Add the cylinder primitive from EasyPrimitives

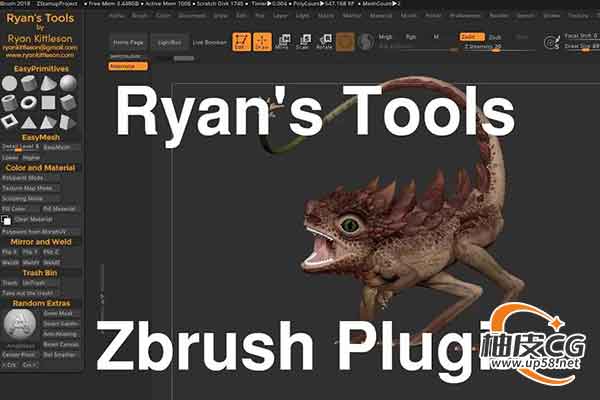[29, 83]
